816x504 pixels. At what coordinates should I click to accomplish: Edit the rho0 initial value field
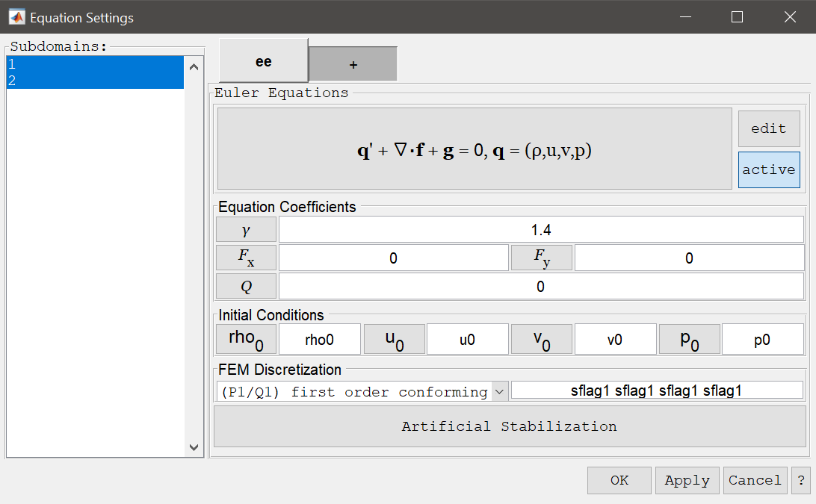(x=320, y=339)
